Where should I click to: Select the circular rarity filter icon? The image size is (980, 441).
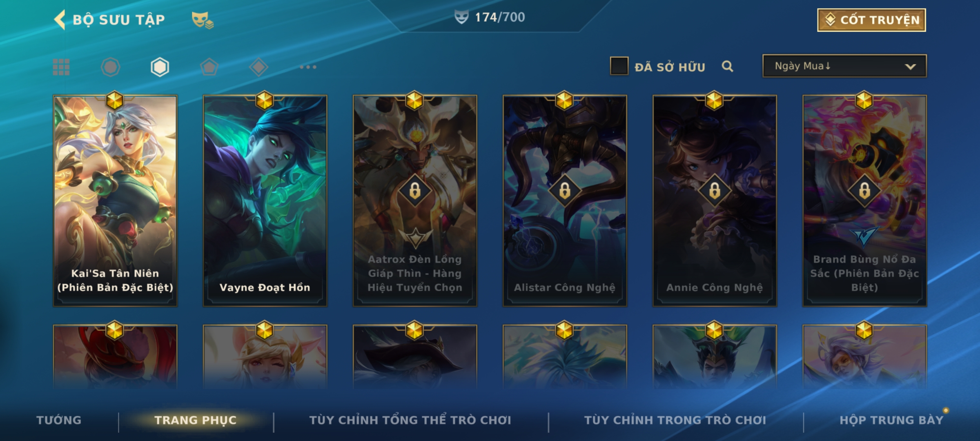pos(111,67)
